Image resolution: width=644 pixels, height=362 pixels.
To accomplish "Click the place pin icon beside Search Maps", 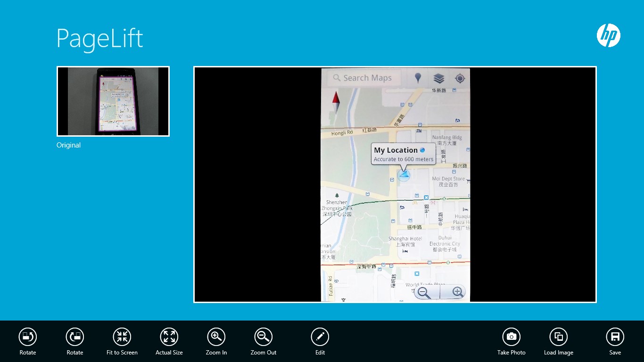I will pyautogui.click(x=418, y=78).
